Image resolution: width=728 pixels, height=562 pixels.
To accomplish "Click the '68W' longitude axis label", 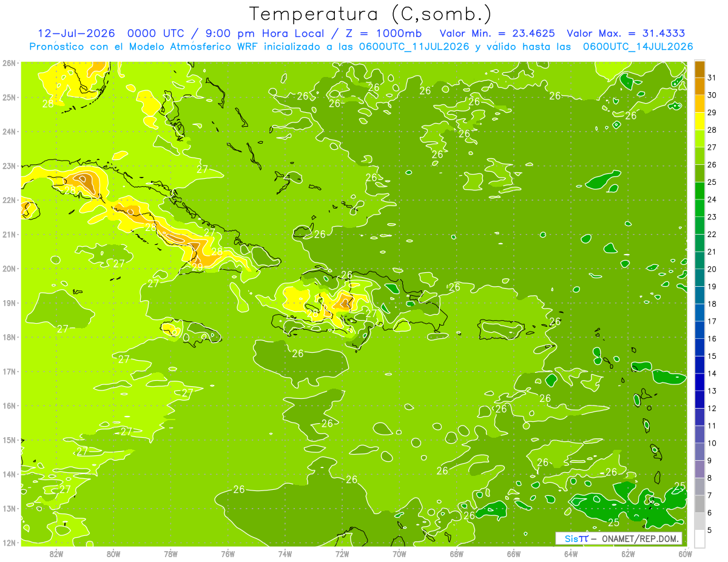I will pos(457,553).
